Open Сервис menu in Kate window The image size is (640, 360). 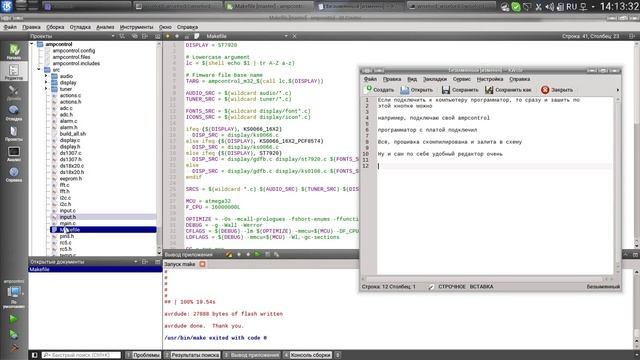point(462,79)
